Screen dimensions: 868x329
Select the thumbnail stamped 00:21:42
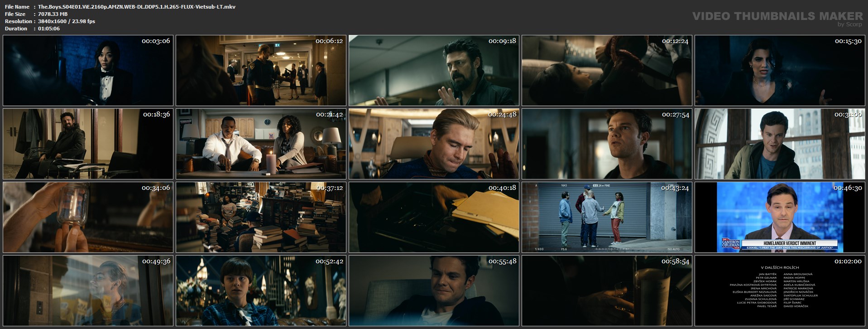pyautogui.click(x=261, y=144)
